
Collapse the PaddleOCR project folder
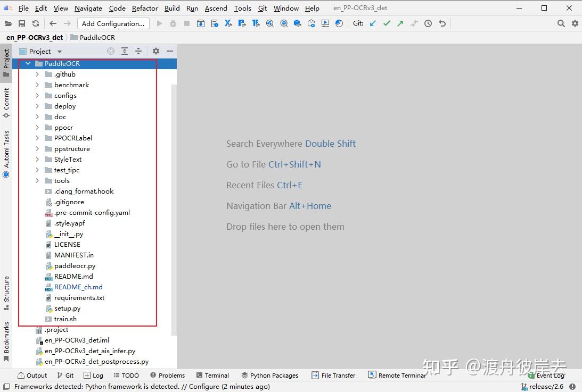pos(28,63)
